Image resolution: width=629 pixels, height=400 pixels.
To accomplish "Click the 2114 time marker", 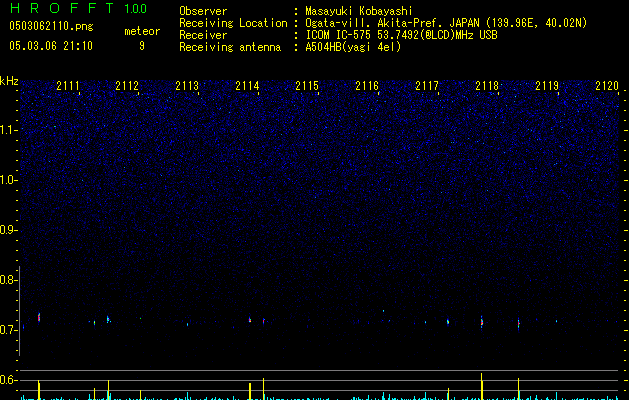I will click(248, 86).
